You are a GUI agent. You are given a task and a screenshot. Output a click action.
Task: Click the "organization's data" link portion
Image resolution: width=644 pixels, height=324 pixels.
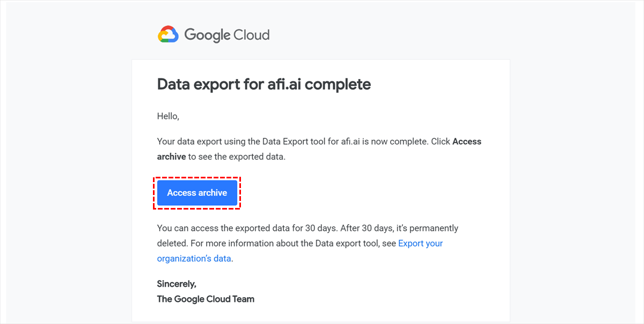(194, 258)
